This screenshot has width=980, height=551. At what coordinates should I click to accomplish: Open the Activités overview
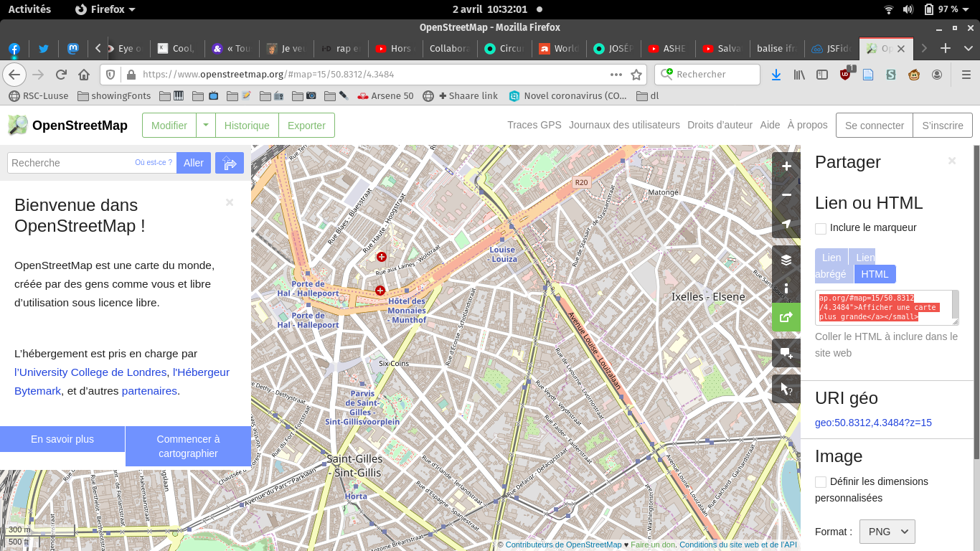point(29,9)
